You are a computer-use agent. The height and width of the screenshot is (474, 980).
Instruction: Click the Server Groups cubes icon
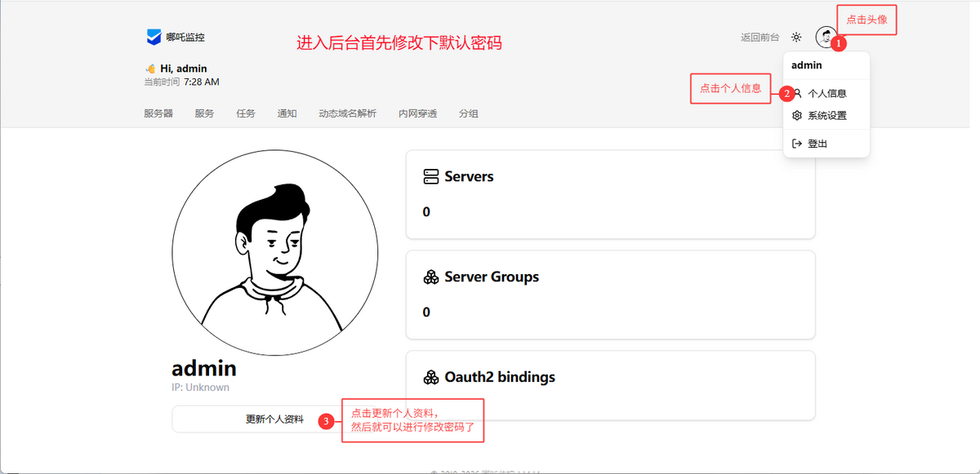pos(431,277)
